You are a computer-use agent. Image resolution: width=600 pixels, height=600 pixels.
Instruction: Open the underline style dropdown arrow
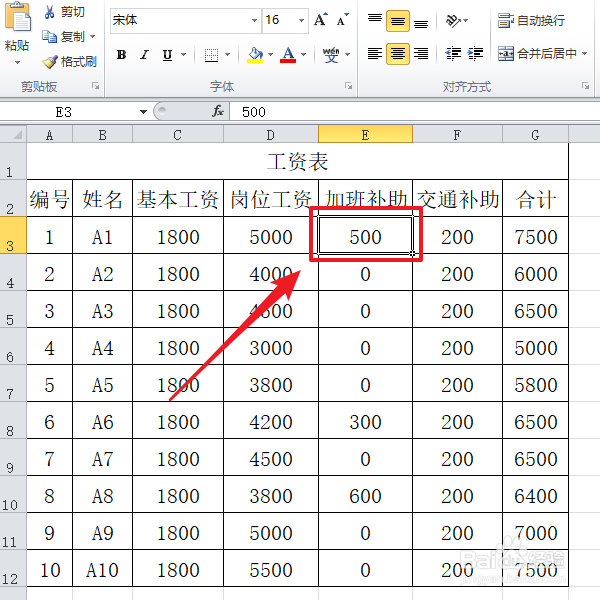pos(183,55)
